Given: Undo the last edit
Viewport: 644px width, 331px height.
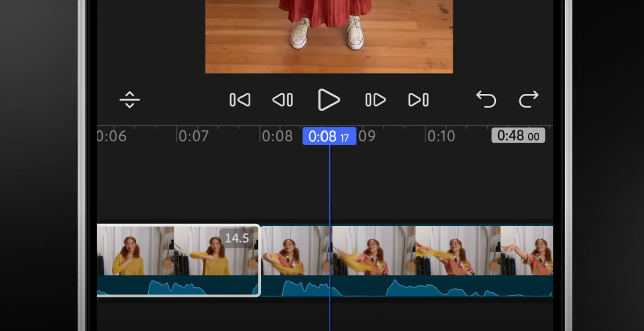Looking at the screenshot, I should pos(486,100).
